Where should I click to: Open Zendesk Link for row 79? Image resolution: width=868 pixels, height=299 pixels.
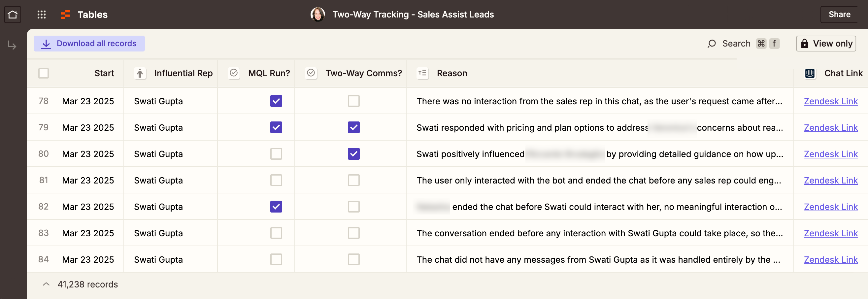coord(831,127)
